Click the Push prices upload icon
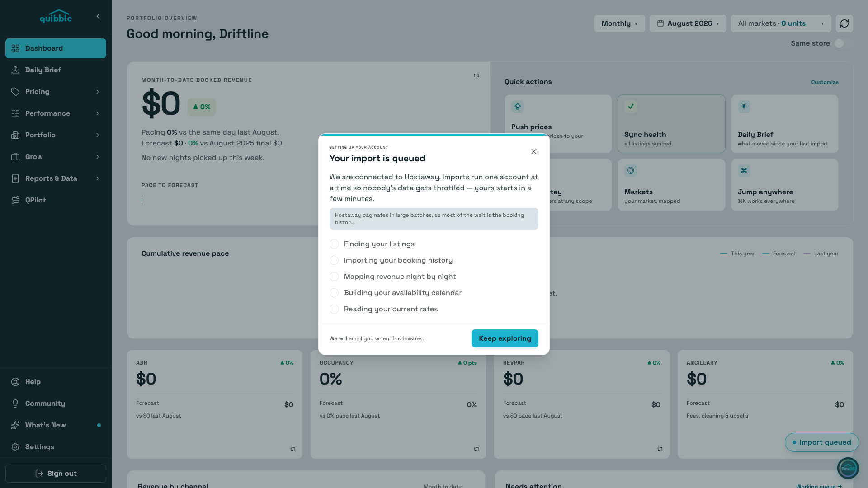 pyautogui.click(x=518, y=107)
